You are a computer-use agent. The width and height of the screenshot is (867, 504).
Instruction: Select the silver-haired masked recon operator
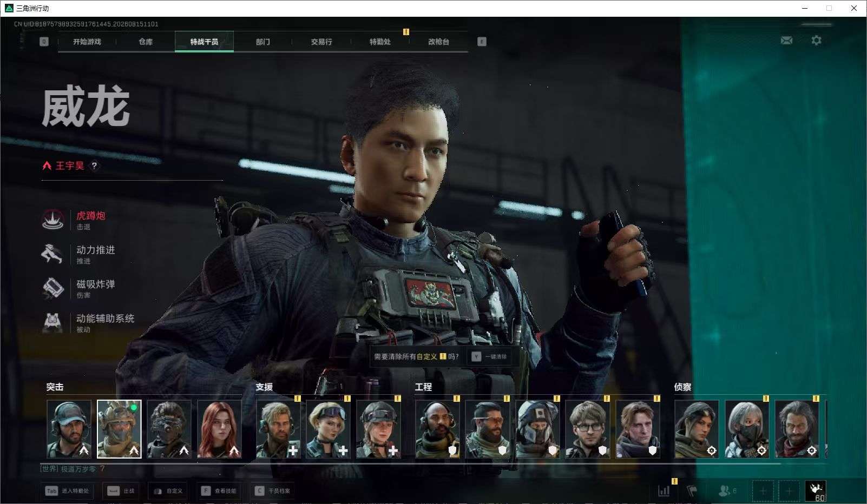pos(747,429)
